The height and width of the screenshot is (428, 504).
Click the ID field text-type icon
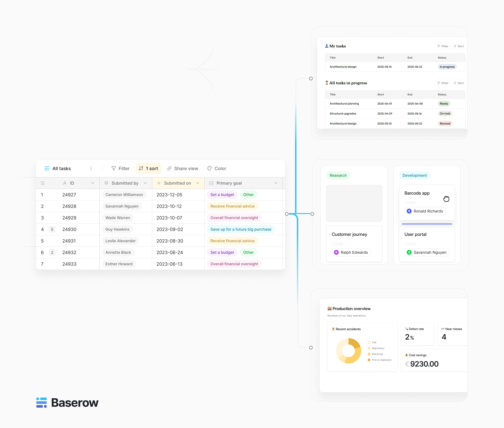[x=65, y=183]
